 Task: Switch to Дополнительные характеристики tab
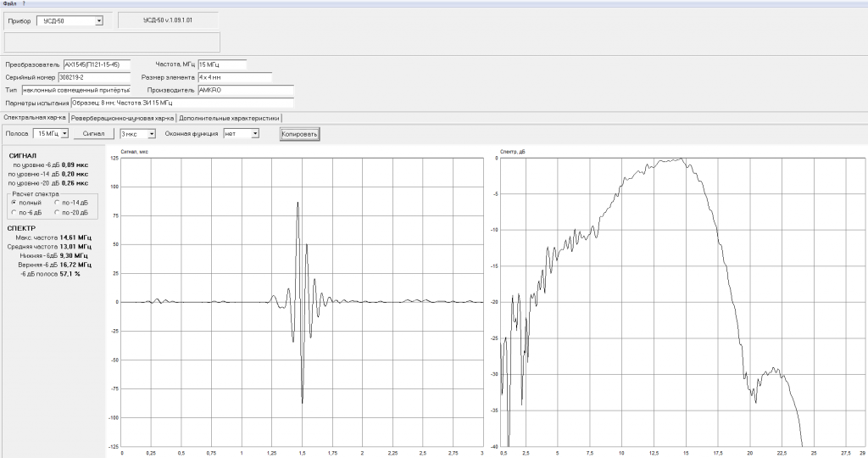(229, 118)
